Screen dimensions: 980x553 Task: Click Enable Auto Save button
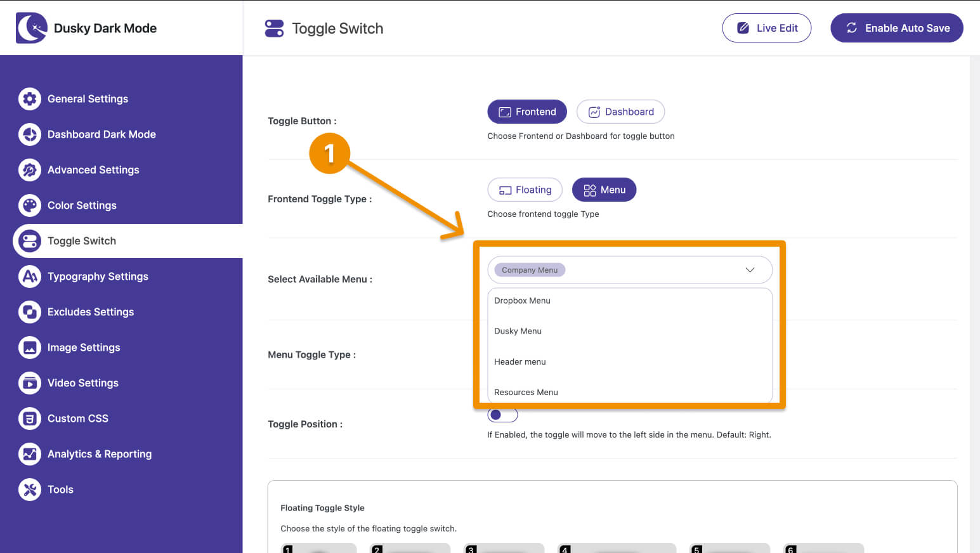897,28
